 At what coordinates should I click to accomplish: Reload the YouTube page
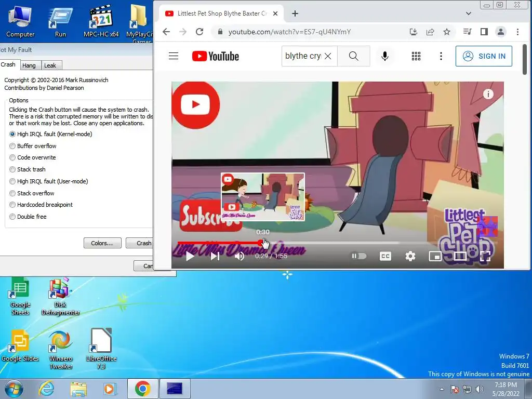(199, 32)
